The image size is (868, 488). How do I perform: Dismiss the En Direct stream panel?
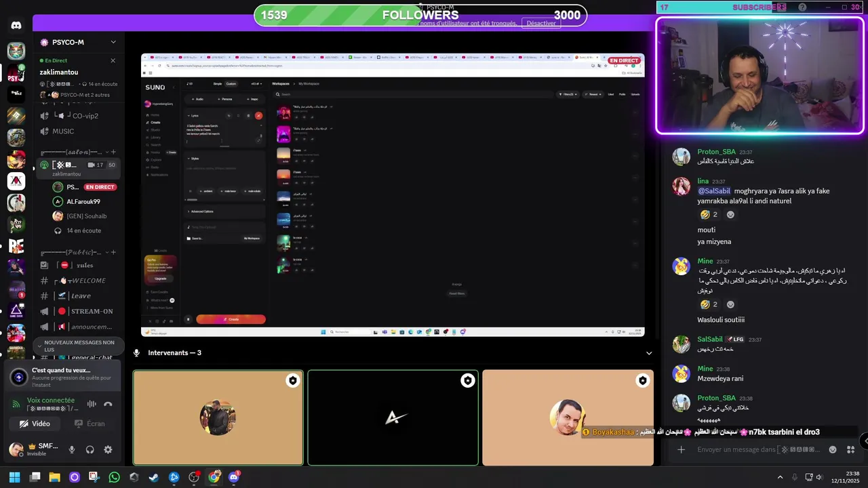[113, 60]
